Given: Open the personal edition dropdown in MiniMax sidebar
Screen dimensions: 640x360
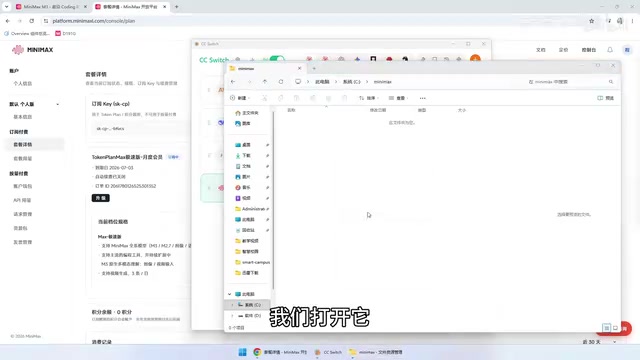Looking at the screenshot, I should coord(58,104).
